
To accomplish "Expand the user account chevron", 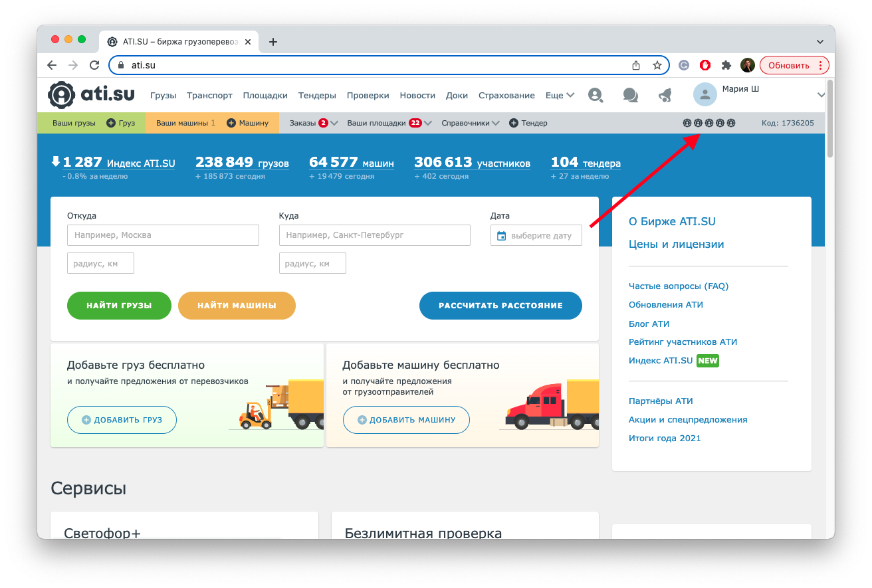I will pos(821,96).
